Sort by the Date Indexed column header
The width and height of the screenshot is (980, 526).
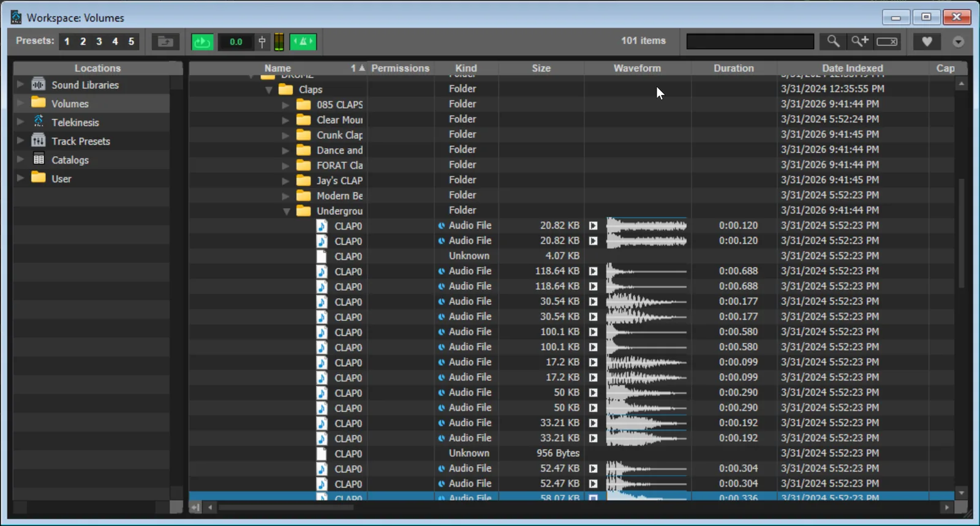pyautogui.click(x=853, y=68)
